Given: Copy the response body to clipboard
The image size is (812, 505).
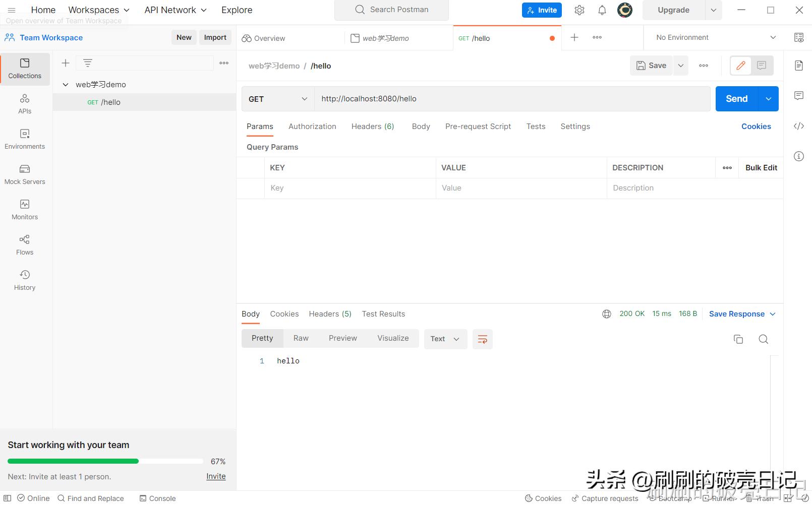Looking at the screenshot, I should pos(738,339).
